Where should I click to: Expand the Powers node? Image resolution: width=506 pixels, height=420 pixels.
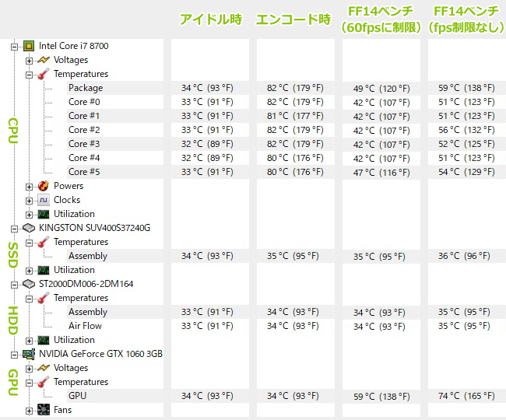point(29,187)
